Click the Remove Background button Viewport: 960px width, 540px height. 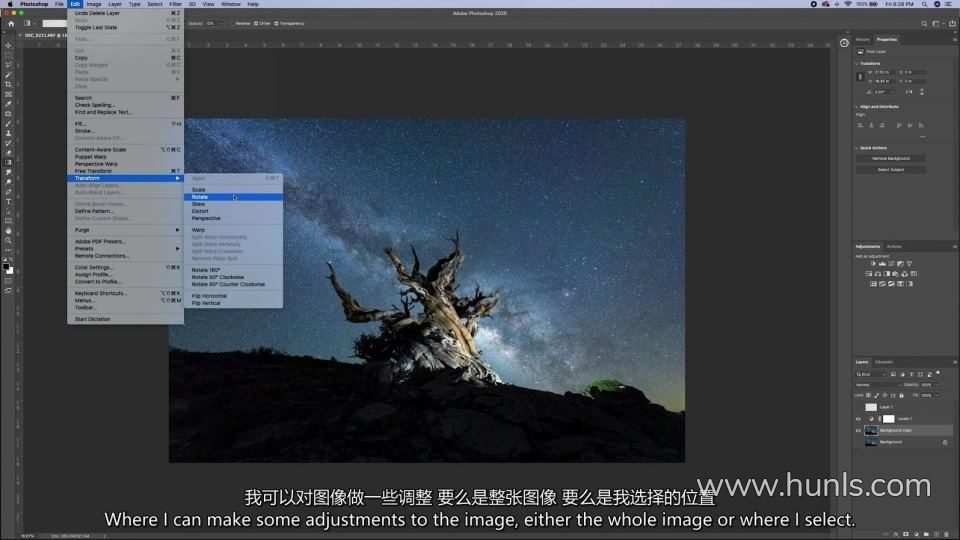[x=891, y=159]
